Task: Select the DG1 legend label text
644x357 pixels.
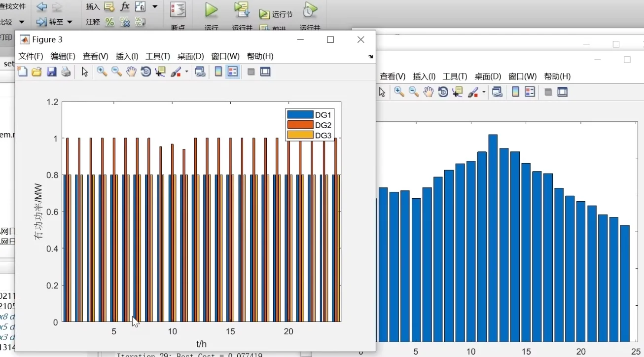Action: click(323, 114)
